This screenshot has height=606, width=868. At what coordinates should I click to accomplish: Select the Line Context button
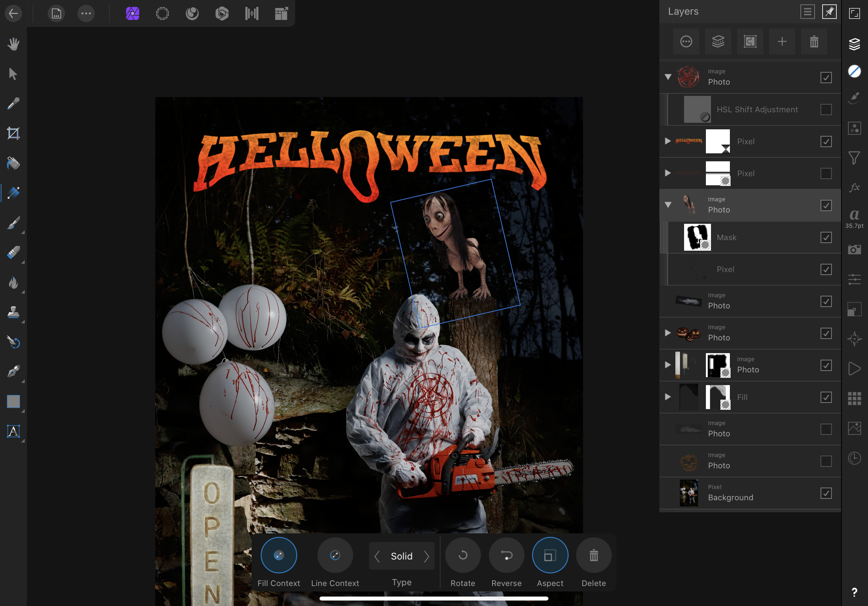(335, 555)
